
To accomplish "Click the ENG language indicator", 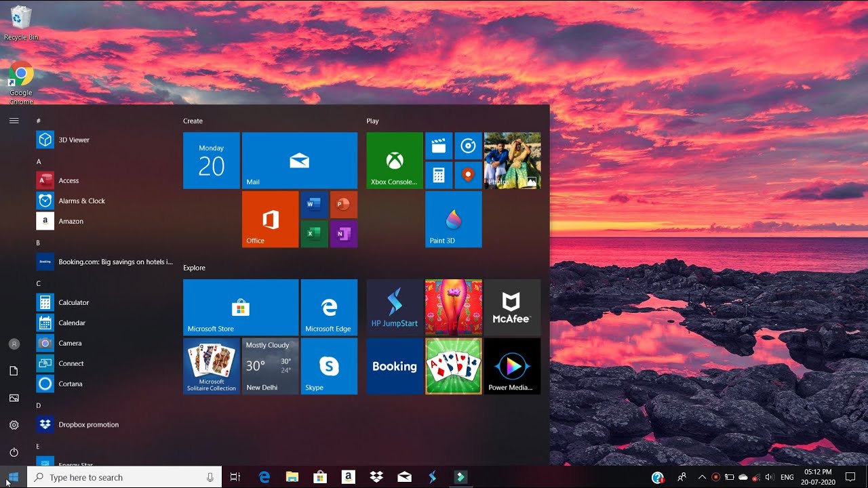I will (x=787, y=477).
